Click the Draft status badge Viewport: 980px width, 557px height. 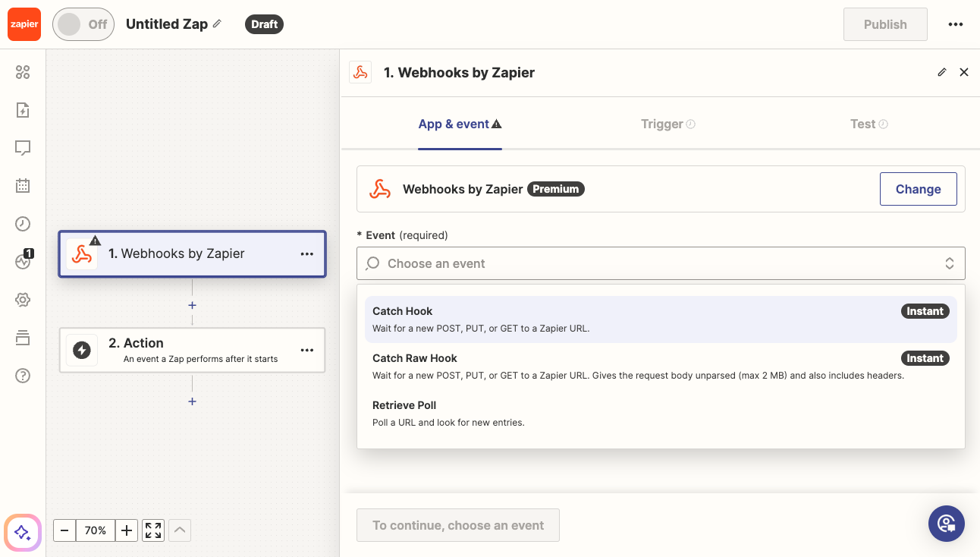264,24
